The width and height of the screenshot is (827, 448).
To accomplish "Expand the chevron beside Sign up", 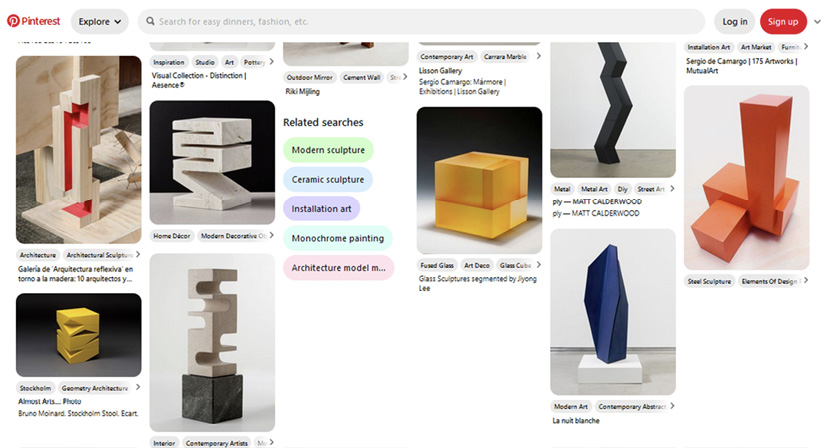I will pos(817,22).
